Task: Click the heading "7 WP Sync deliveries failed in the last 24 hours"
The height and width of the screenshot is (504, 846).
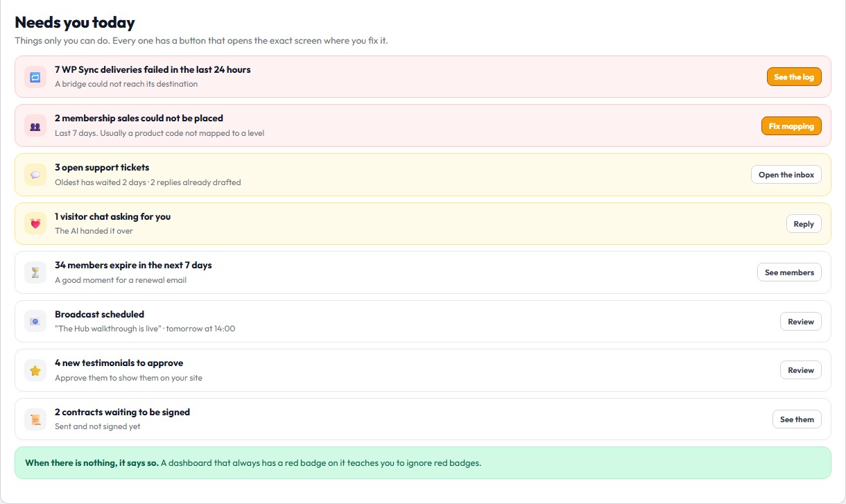Action: (x=153, y=69)
